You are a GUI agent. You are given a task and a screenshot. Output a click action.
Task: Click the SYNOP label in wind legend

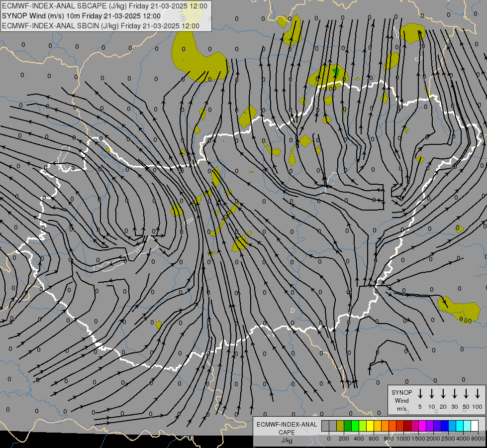(x=401, y=392)
